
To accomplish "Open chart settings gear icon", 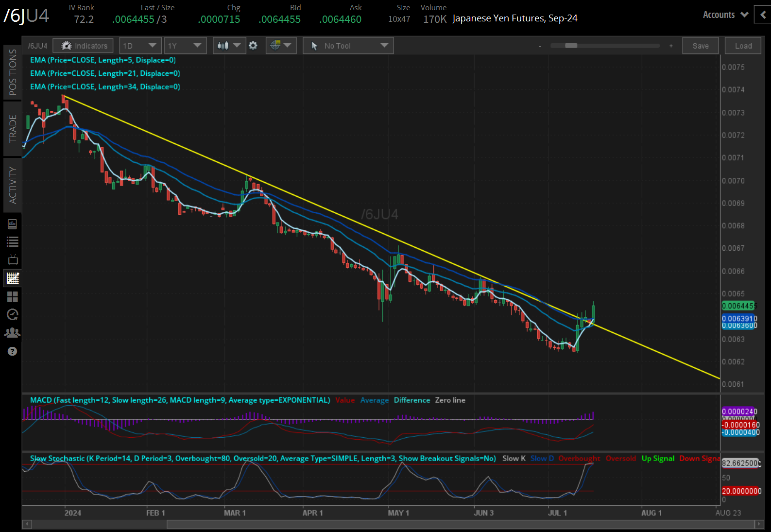I will 253,46.
